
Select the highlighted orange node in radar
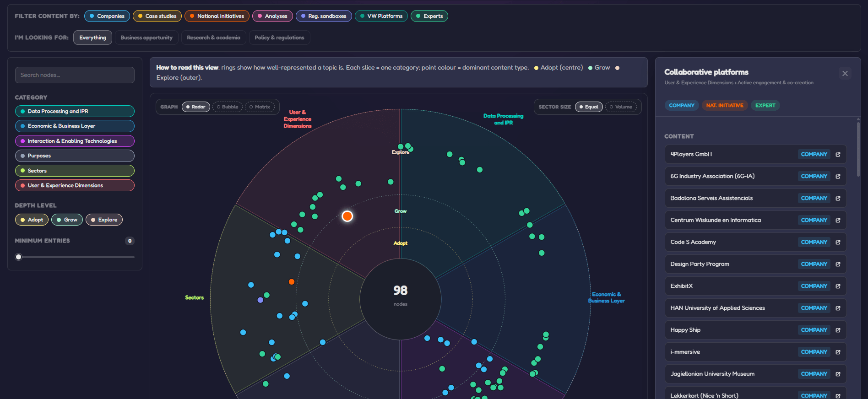coord(347,216)
